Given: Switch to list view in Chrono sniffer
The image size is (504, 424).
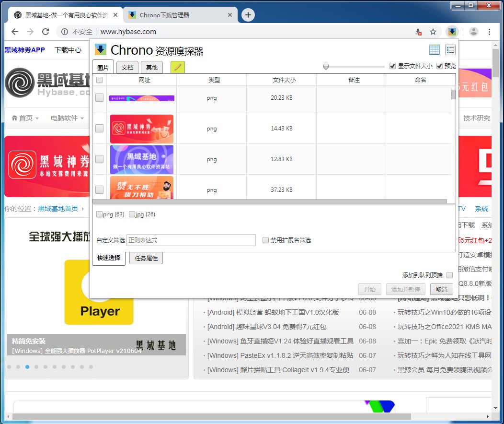Looking at the screenshot, I should [x=450, y=50].
